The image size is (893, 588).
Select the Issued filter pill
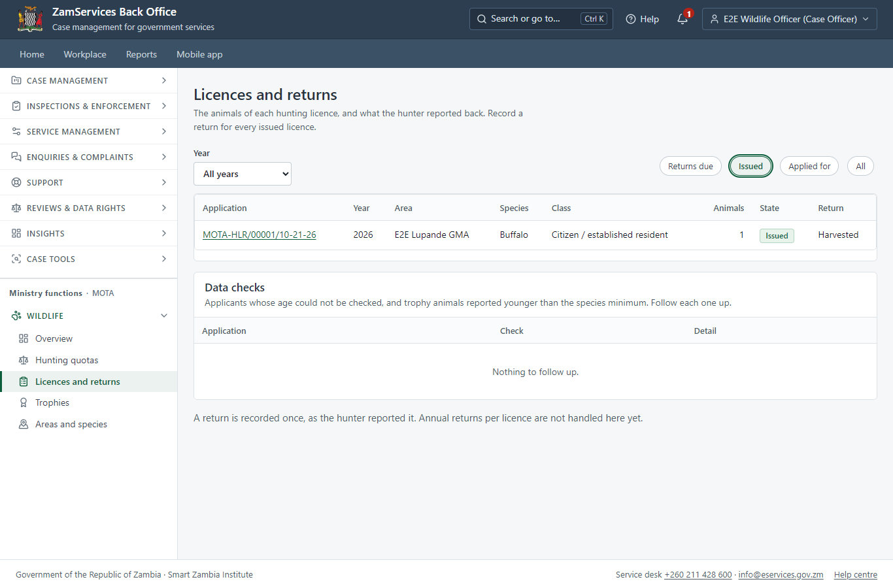(x=750, y=166)
